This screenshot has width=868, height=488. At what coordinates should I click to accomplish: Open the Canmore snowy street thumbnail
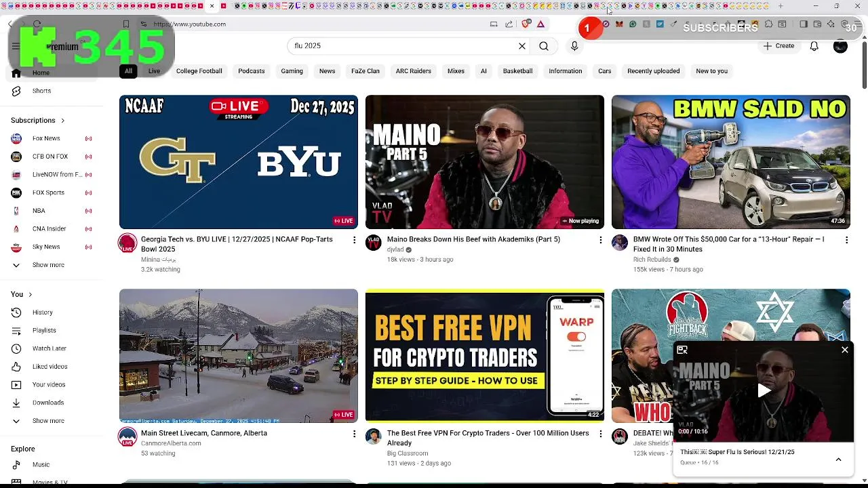coord(239,356)
